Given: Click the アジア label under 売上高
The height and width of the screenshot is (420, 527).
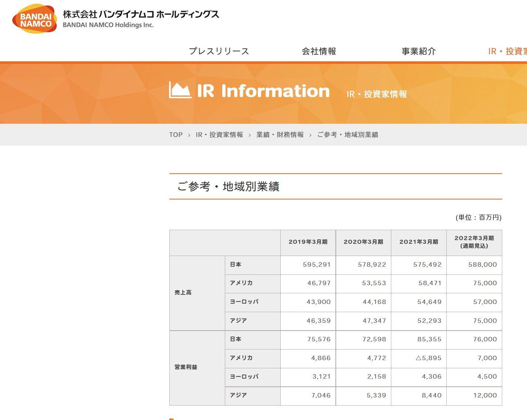Looking at the screenshot, I should pyautogui.click(x=238, y=321).
